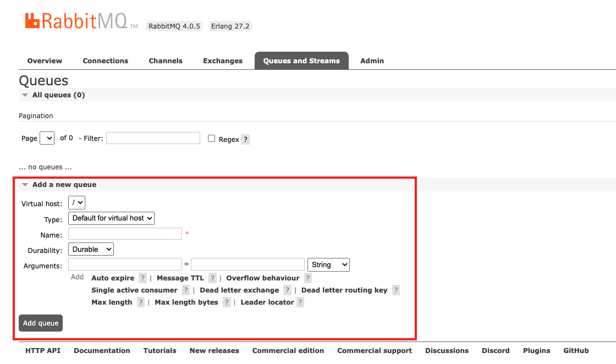Show help for Dead letter exchange
This screenshot has height=364, width=616.
click(x=287, y=290)
